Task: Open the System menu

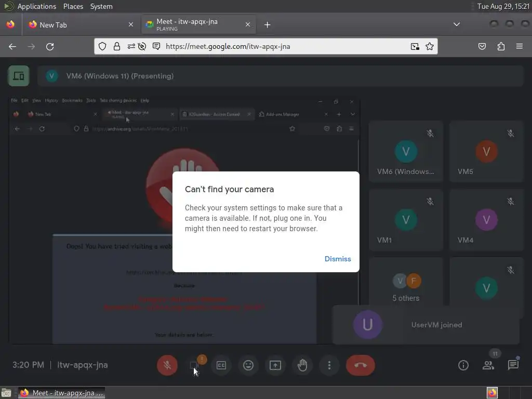Action: pyautogui.click(x=101, y=6)
